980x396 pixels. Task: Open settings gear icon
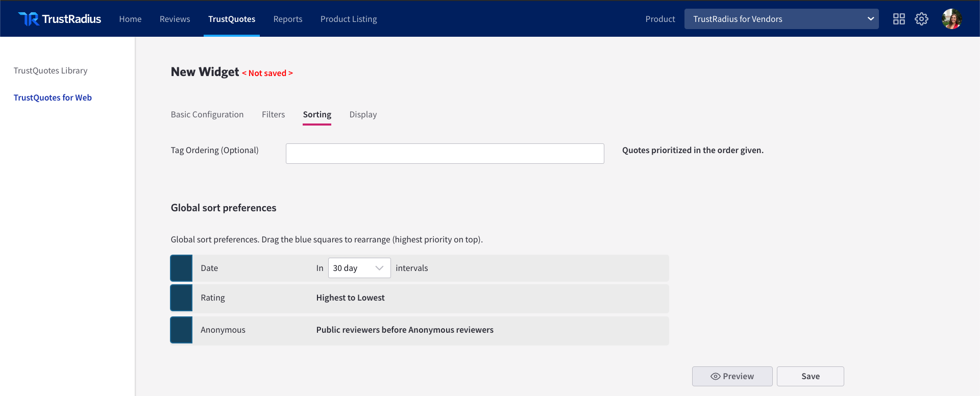point(921,19)
